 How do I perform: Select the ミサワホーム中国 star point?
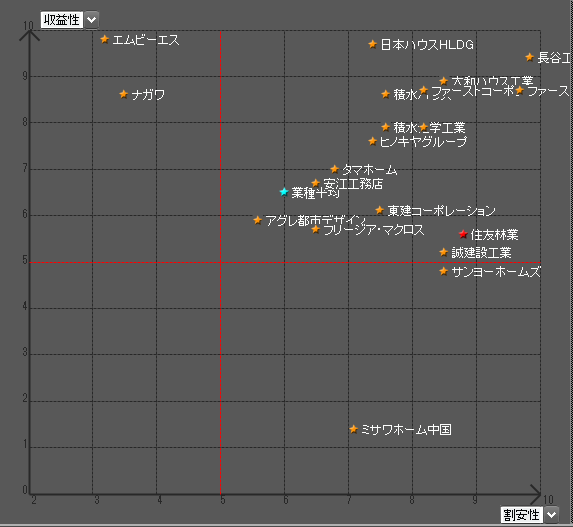tap(353, 429)
